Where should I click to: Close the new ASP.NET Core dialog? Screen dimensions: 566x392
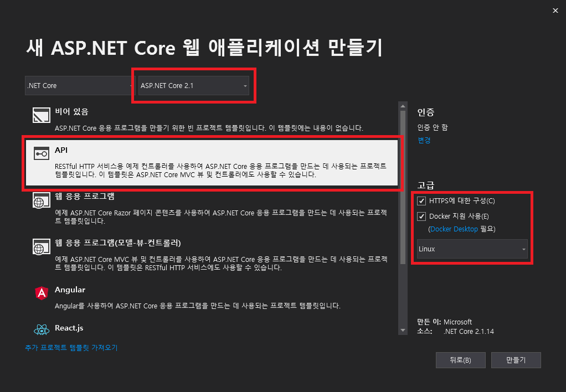555,11
